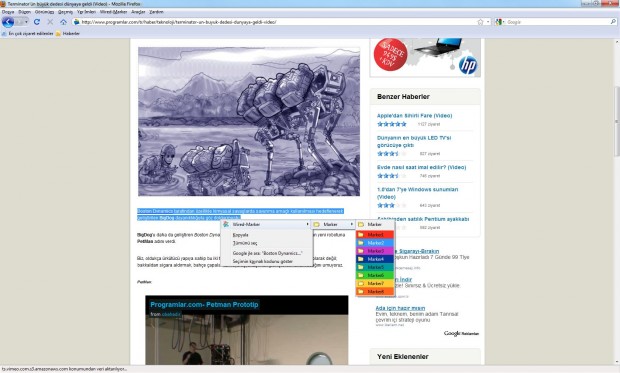Click the search magnifier icon in the search box

(613, 22)
